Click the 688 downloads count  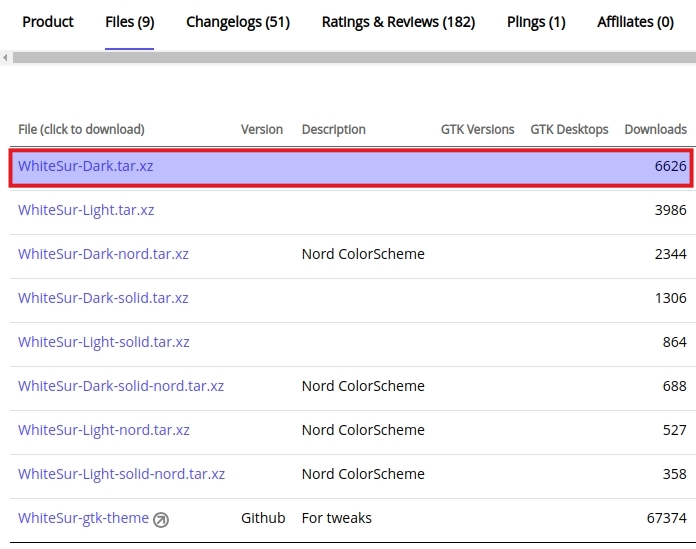click(675, 386)
